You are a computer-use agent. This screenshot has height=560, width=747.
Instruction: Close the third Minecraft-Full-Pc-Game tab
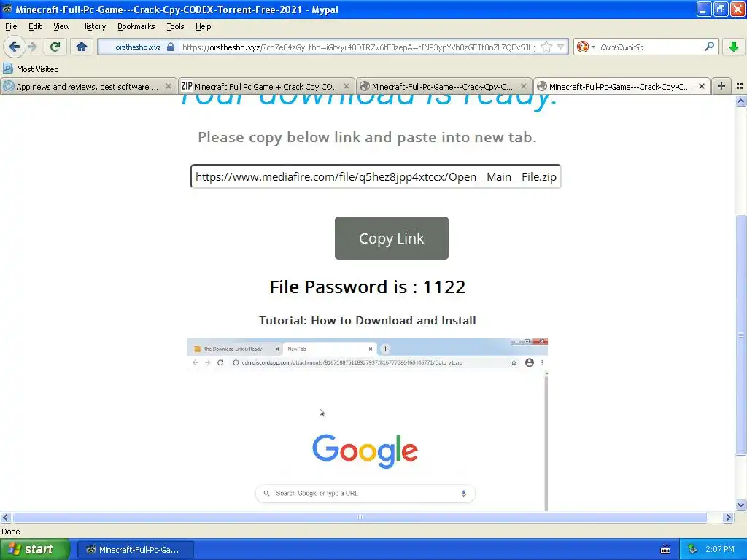(524, 86)
